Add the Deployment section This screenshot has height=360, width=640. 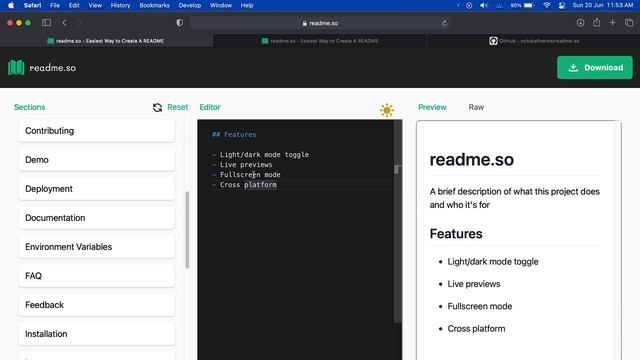click(x=97, y=189)
